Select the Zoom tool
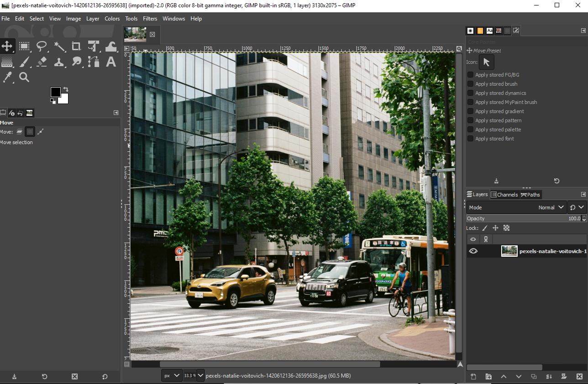The image size is (588, 384). coord(24,78)
